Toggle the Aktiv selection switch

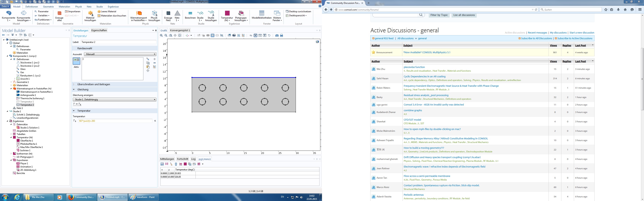pos(76,60)
